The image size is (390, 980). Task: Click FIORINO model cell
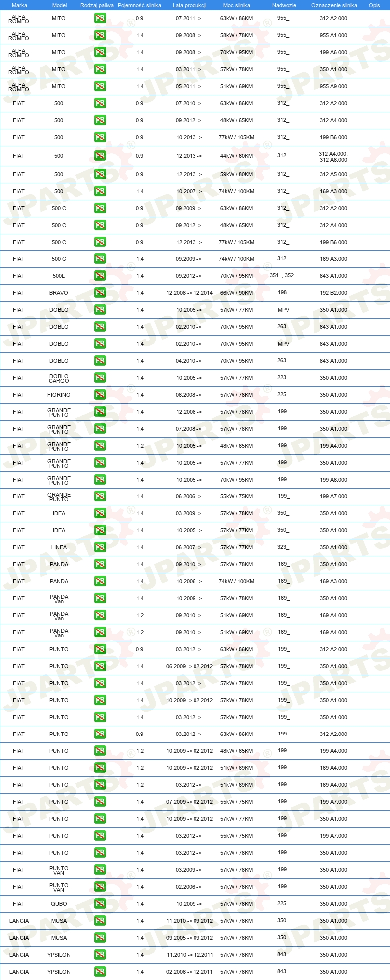pyautogui.click(x=59, y=395)
